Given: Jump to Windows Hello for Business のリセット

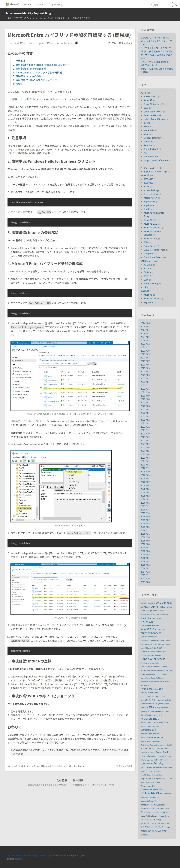Looking at the screenshot, I should click(41, 65).
